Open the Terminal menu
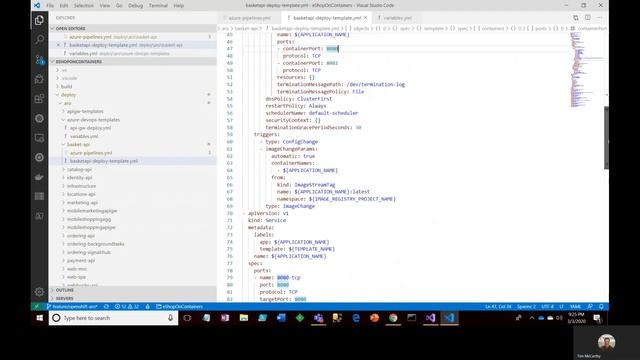 point(158,6)
